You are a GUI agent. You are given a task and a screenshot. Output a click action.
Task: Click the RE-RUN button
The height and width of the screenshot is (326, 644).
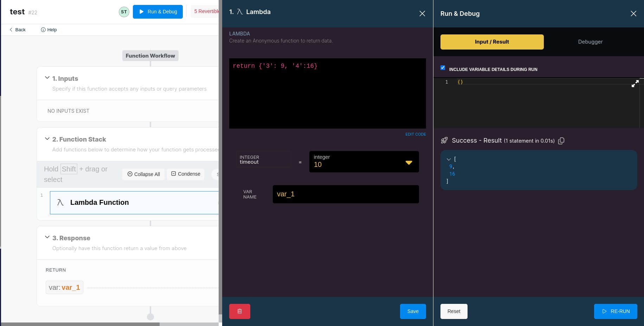point(616,311)
